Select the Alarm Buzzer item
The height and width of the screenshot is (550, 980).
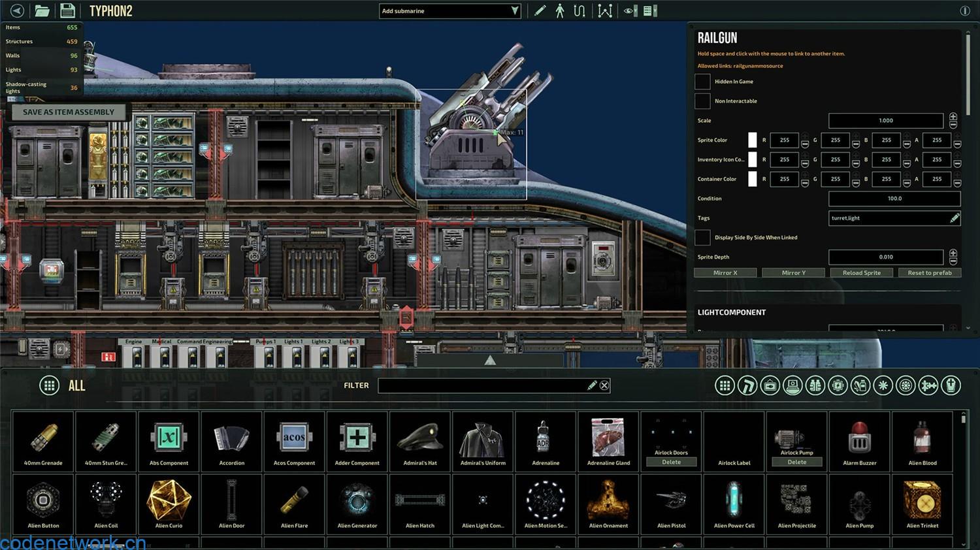point(860,442)
